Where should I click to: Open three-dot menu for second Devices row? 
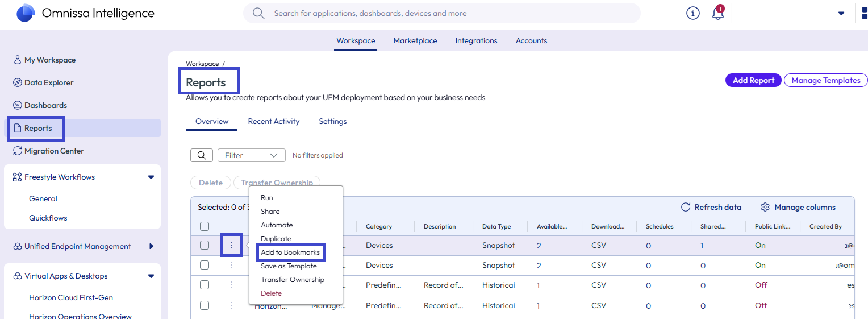(232, 265)
